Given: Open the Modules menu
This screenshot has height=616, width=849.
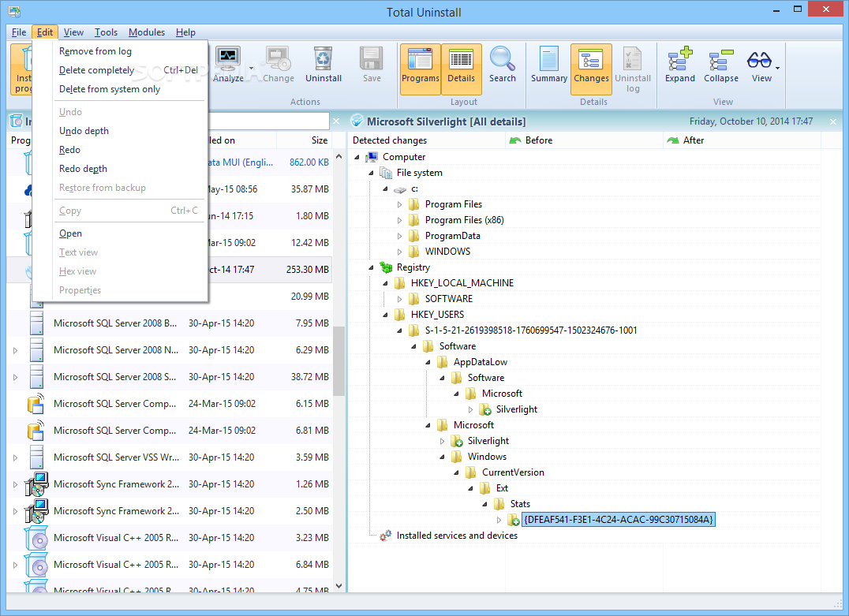Looking at the screenshot, I should [x=147, y=32].
